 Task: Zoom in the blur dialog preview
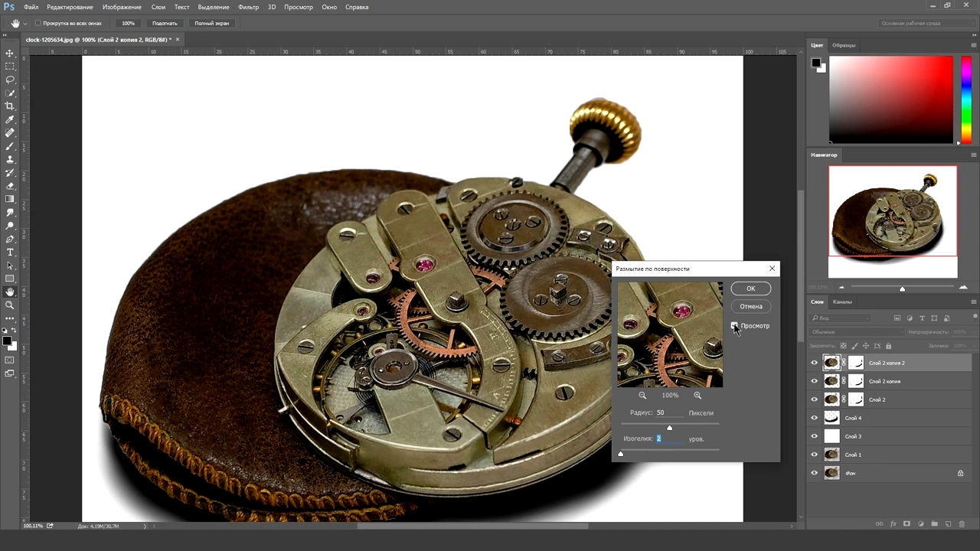point(697,396)
